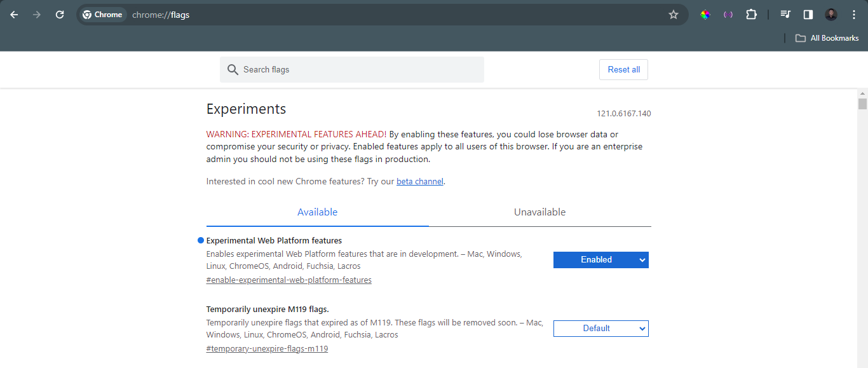
Task: Reload the chrome://flags page
Action: tap(60, 15)
